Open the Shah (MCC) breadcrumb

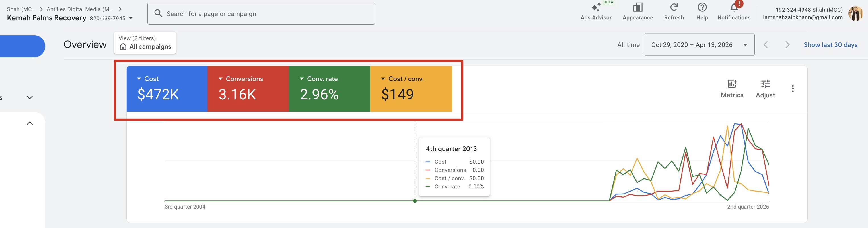pyautogui.click(x=21, y=9)
